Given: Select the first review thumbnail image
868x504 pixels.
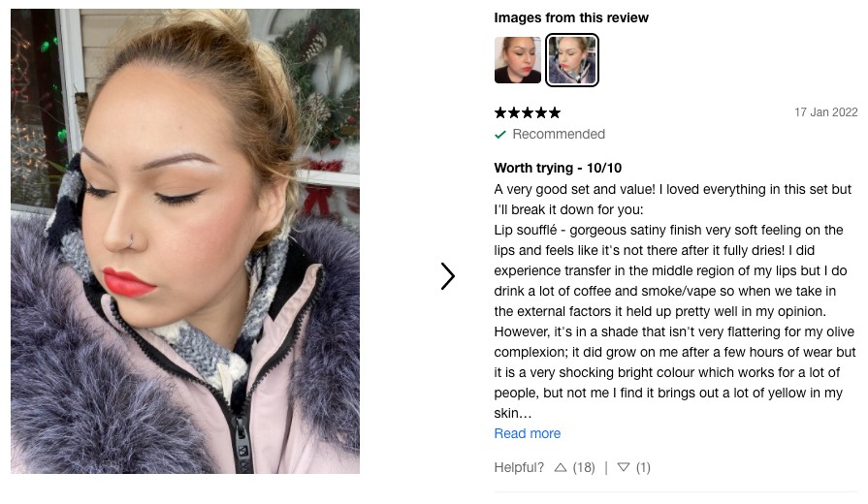Looking at the screenshot, I should click(x=518, y=60).
